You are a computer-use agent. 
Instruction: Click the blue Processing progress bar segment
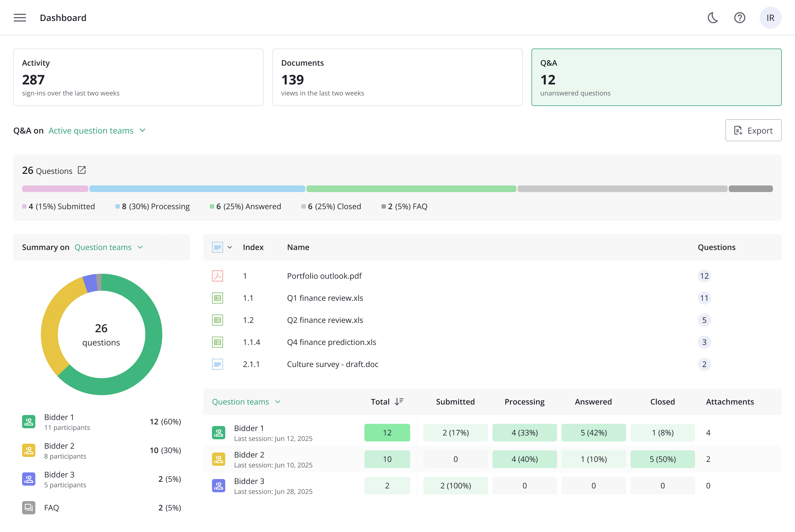pos(197,189)
